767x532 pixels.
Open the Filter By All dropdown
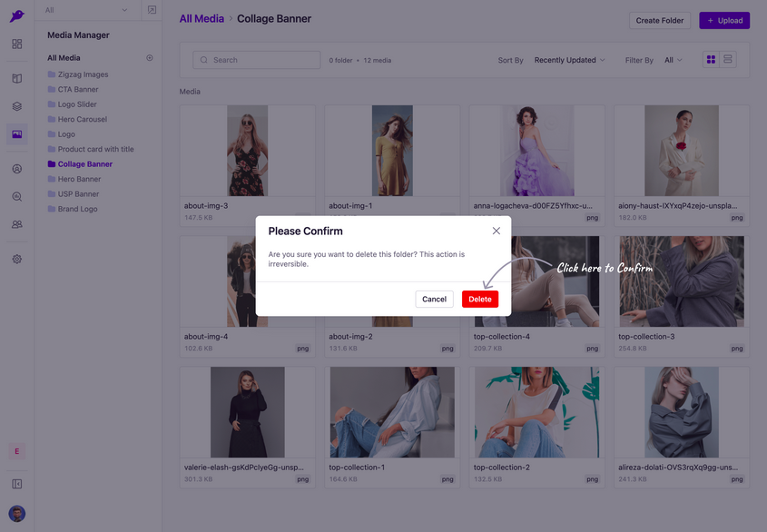[674, 60]
